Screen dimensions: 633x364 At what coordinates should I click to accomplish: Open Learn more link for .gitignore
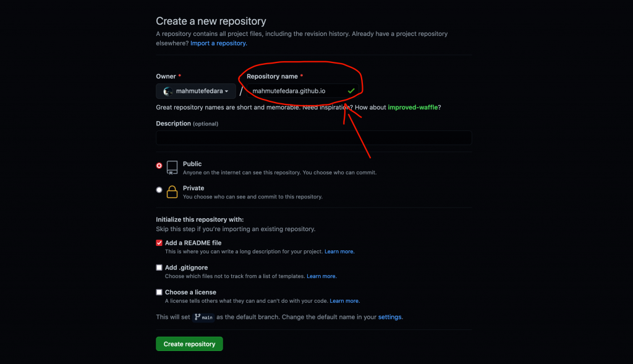pos(321,276)
